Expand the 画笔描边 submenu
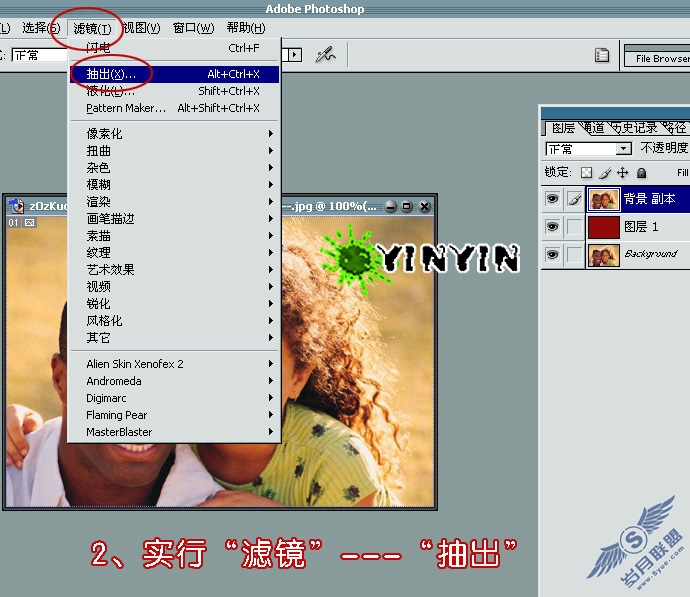The image size is (690, 597). pos(174,219)
